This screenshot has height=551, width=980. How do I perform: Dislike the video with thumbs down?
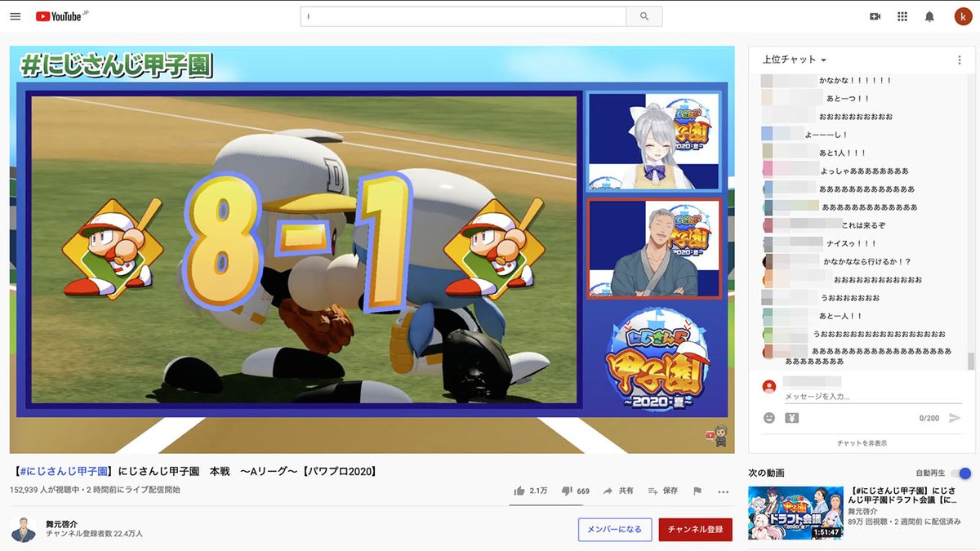point(575,491)
